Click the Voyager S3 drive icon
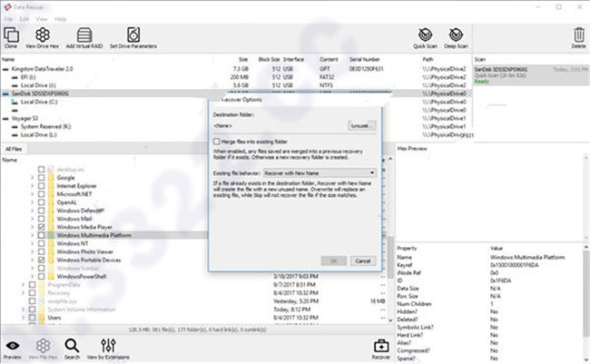The width and height of the screenshot is (590, 364). [5, 119]
